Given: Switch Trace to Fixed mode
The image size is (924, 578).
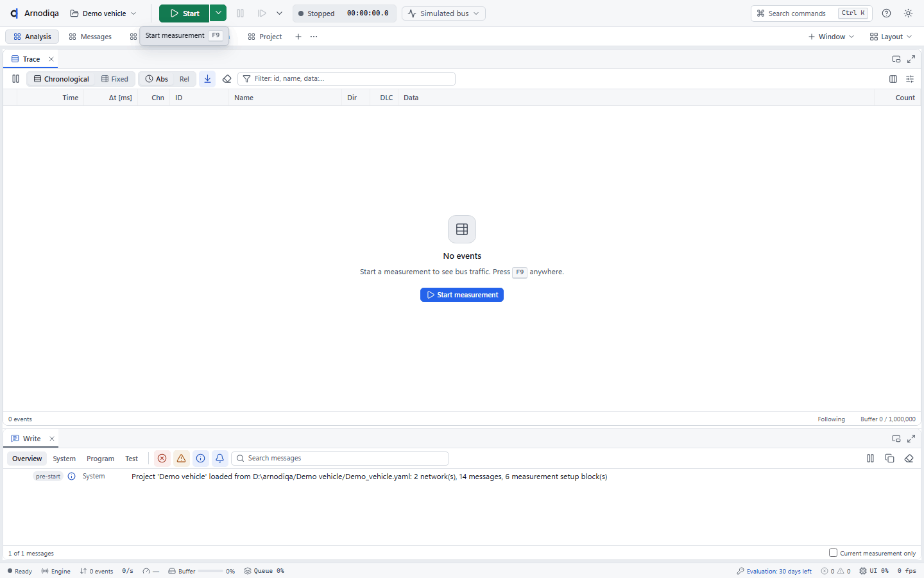Looking at the screenshot, I should click(115, 79).
